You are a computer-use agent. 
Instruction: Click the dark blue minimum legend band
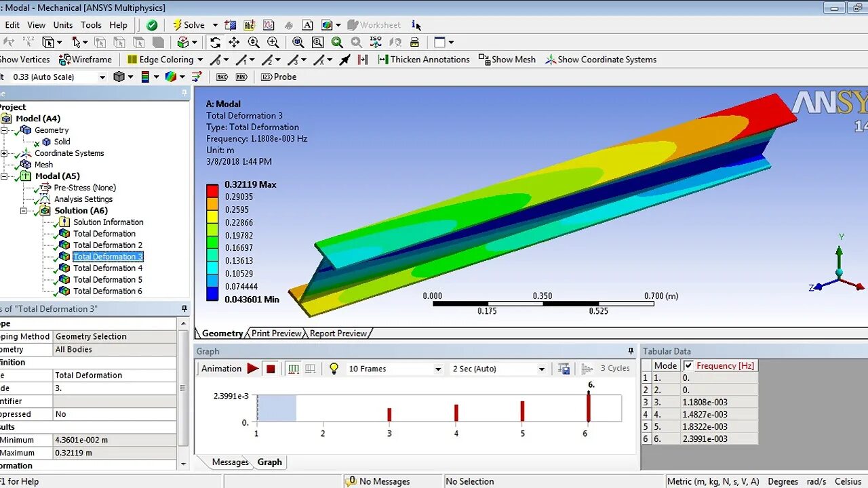(213, 293)
